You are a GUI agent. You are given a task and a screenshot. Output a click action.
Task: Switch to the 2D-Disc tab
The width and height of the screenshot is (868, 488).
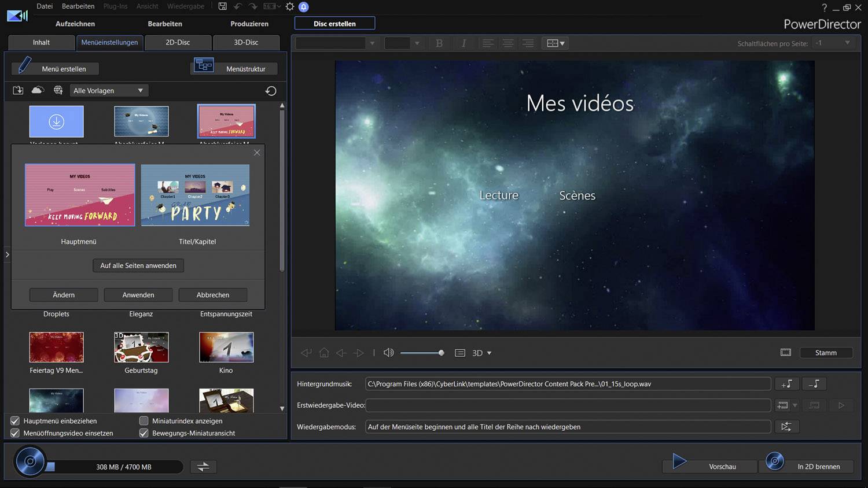coord(178,42)
